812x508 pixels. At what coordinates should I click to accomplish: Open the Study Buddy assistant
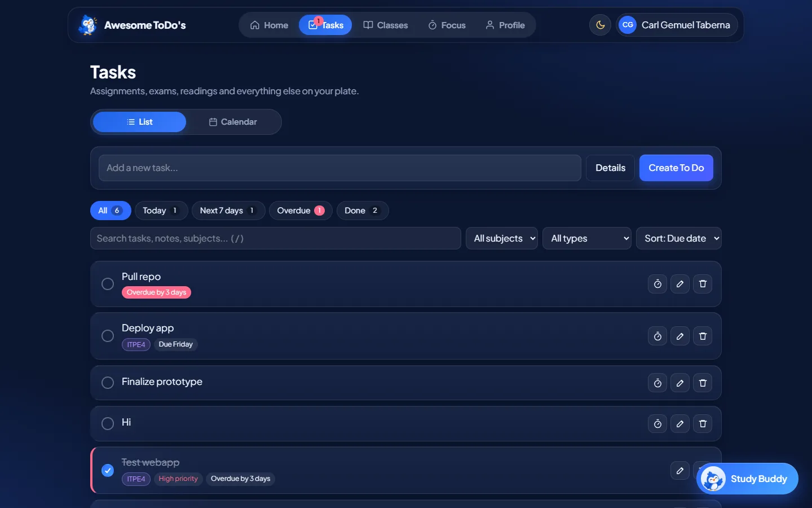tap(747, 479)
